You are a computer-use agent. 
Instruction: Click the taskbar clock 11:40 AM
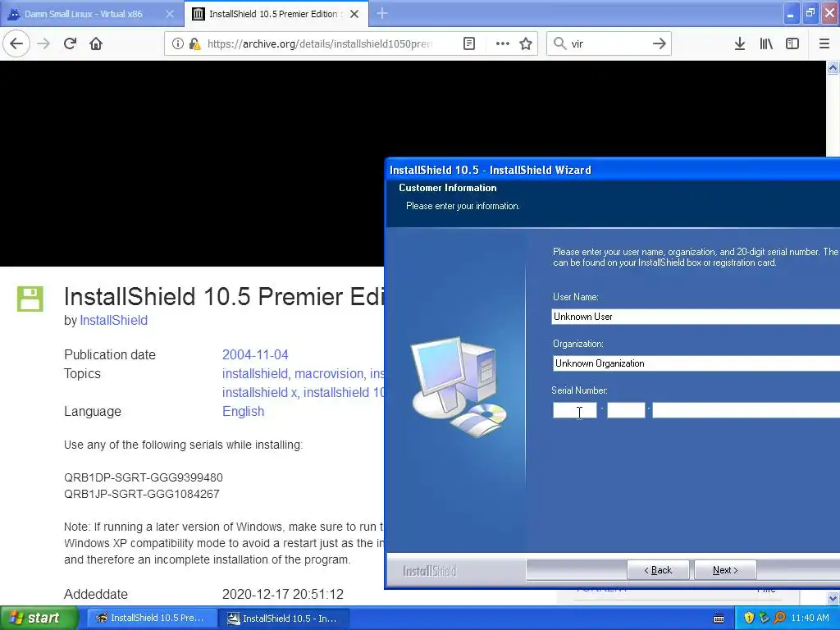(x=810, y=619)
